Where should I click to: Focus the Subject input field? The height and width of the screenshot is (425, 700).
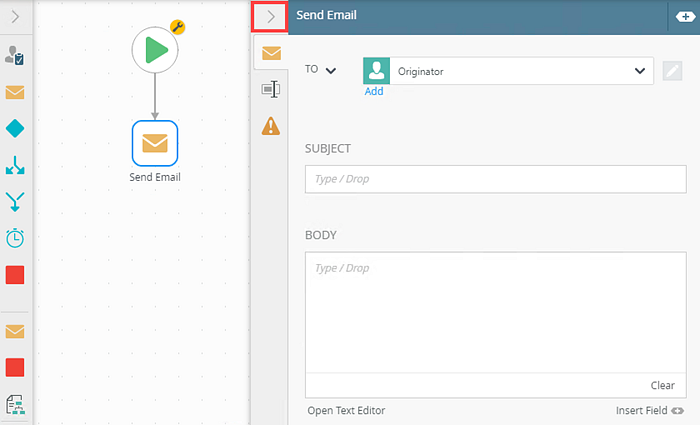point(496,179)
